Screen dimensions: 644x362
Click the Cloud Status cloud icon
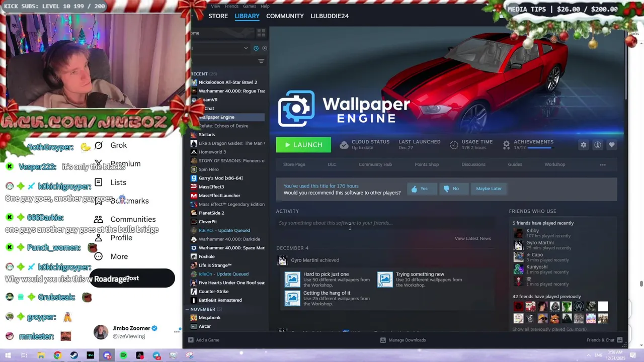[344, 145]
